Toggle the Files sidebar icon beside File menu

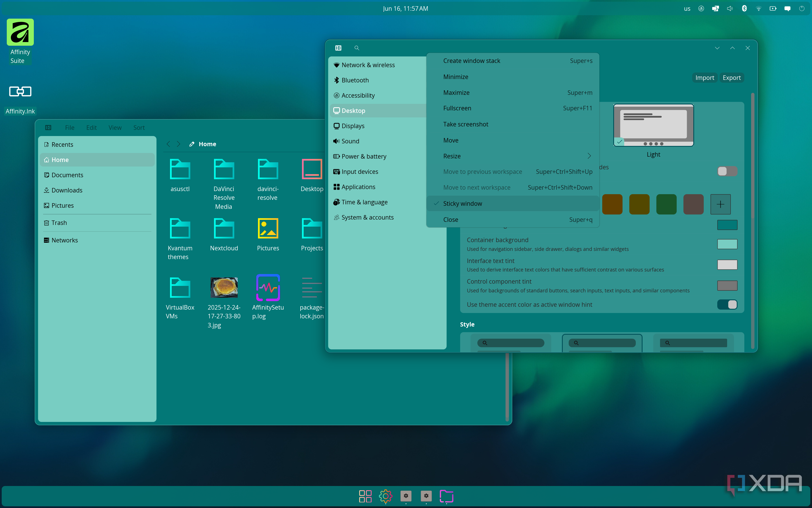[48, 128]
